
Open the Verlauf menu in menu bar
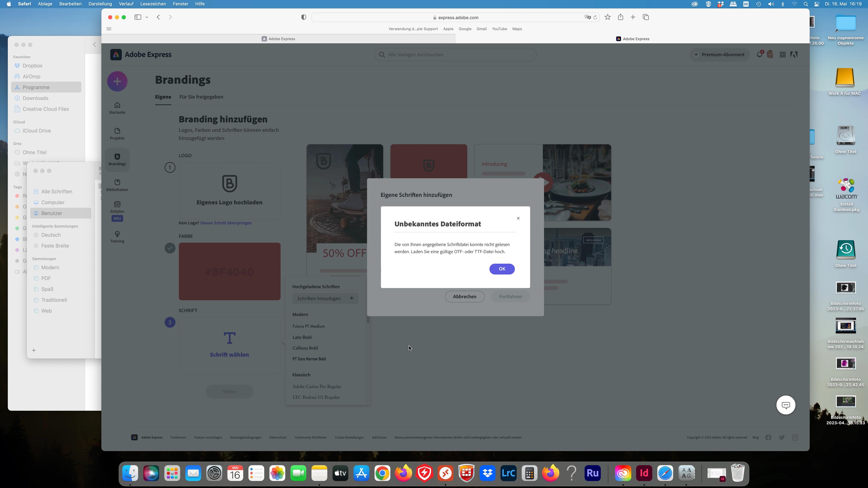(x=126, y=4)
